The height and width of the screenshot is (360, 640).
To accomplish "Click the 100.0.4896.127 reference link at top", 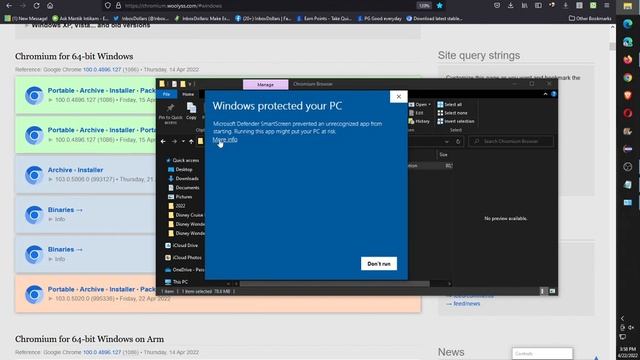I will (102, 70).
